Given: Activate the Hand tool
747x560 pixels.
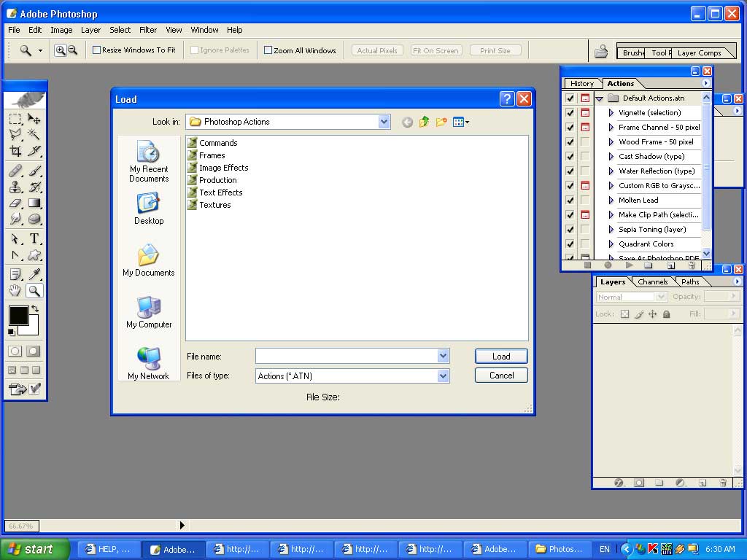Looking at the screenshot, I should pyautogui.click(x=15, y=290).
